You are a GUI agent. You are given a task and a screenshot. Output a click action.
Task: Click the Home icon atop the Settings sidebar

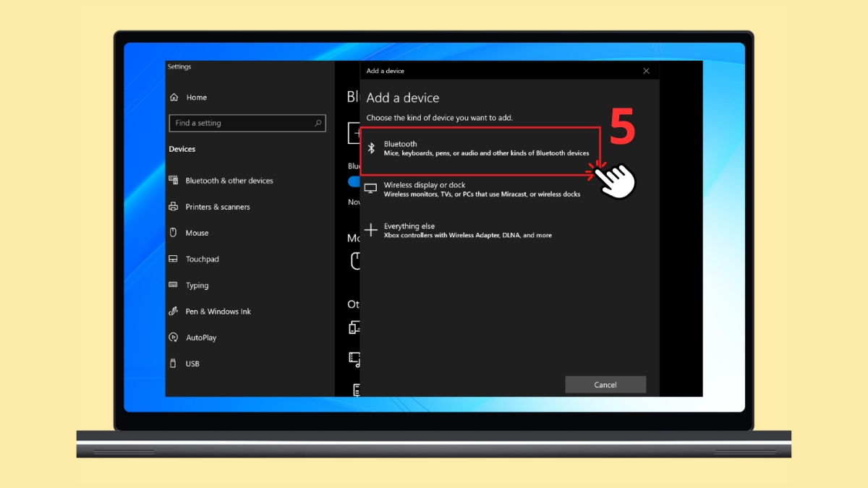174,97
